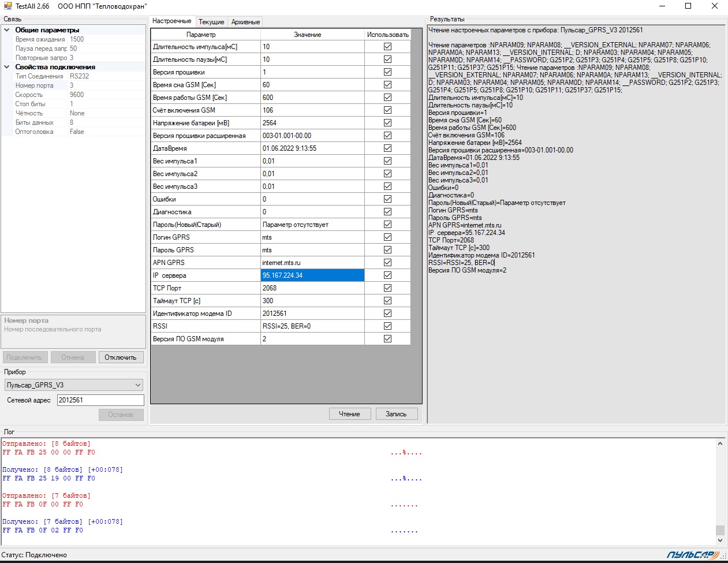Toggle checkbox for IP сервера row

[x=387, y=275]
